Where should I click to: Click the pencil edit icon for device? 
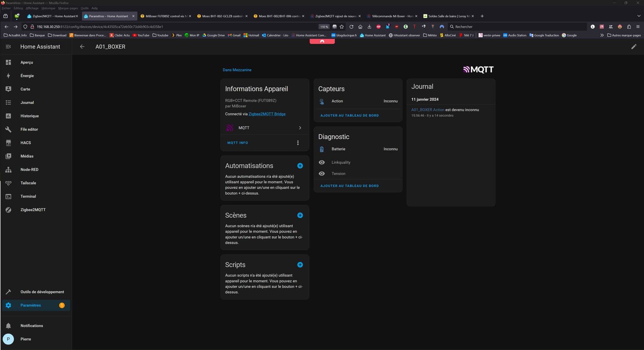tap(634, 47)
